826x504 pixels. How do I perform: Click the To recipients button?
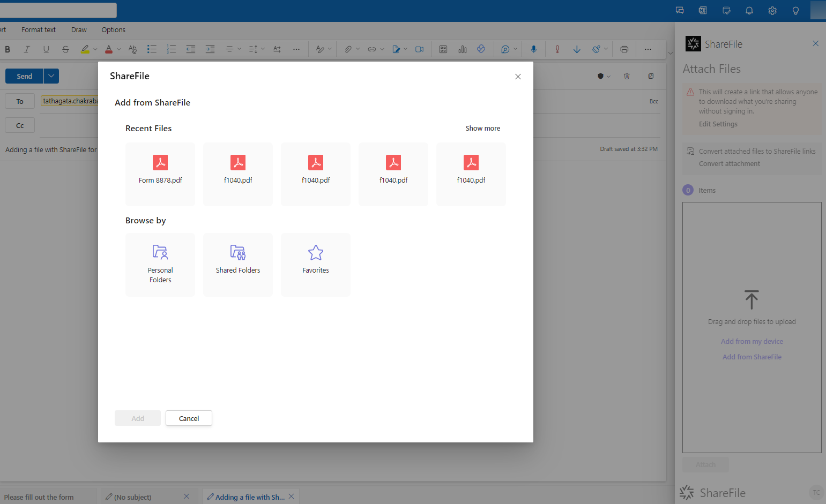point(20,101)
